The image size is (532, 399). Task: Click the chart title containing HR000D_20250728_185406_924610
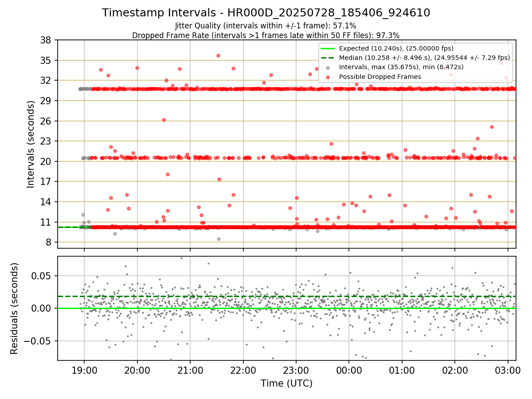(x=266, y=13)
